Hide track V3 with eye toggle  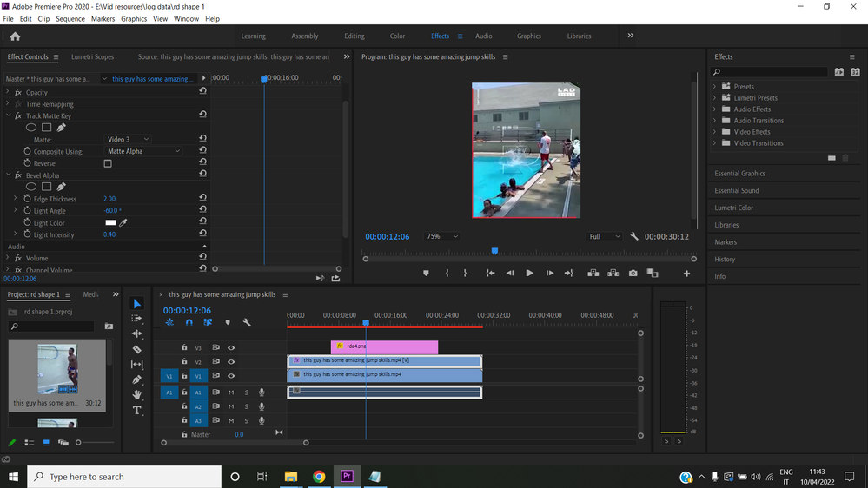(x=231, y=348)
